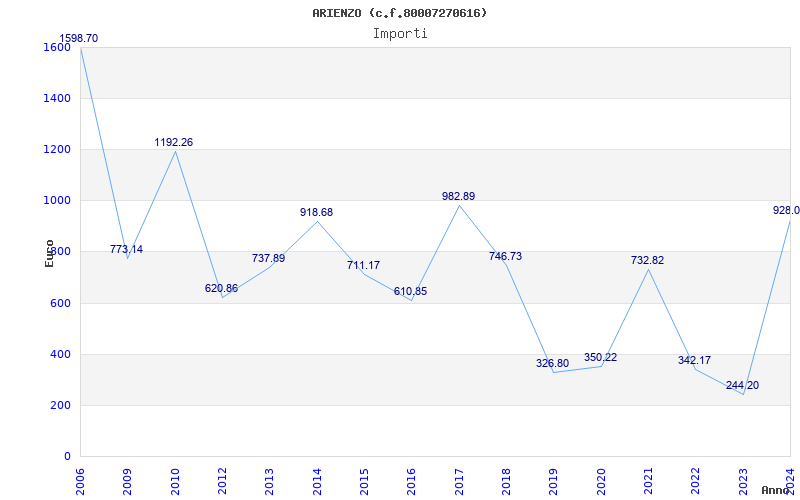Select the 350.22 data label
This screenshot has width=800, height=500.
click(601, 358)
